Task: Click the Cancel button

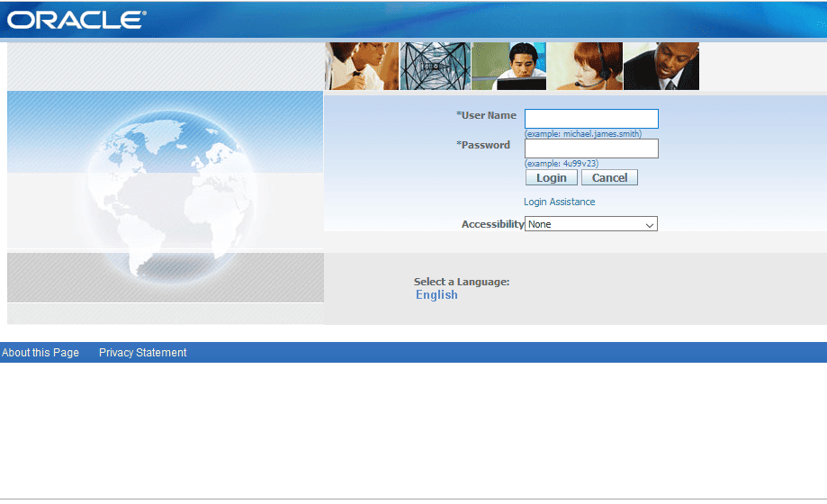Action: tap(609, 177)
